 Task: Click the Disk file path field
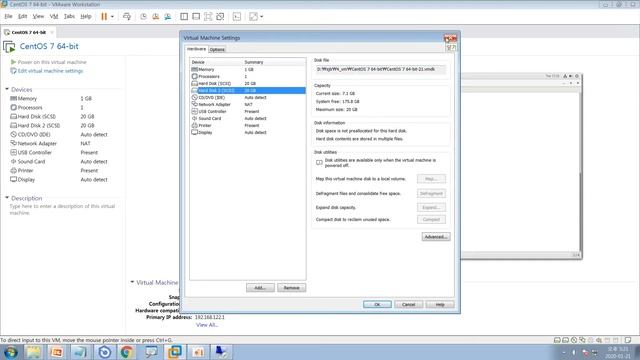pos(380,69)
